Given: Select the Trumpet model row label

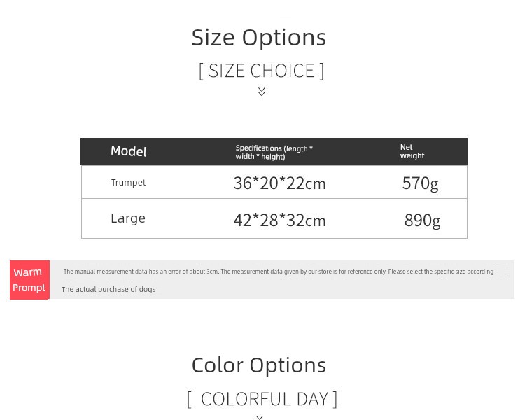Looking at the screenshot, I should click(128, 183).
